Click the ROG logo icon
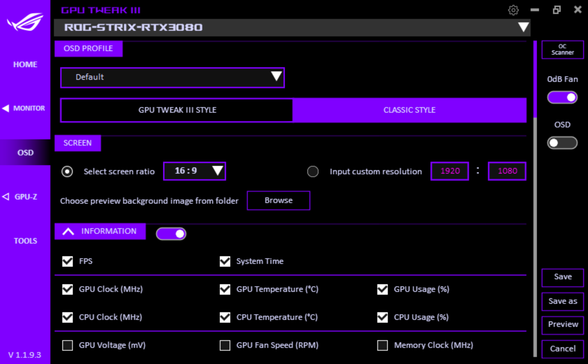The image size is (588, 364). pyautogui.click(x=25, y=22)
